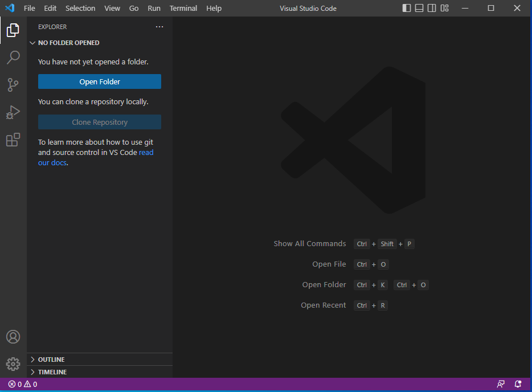Viewport: 532px width, 392px height.
Task: Open the Selection menu
Action: pyautogui.click(x=80, y=8)
